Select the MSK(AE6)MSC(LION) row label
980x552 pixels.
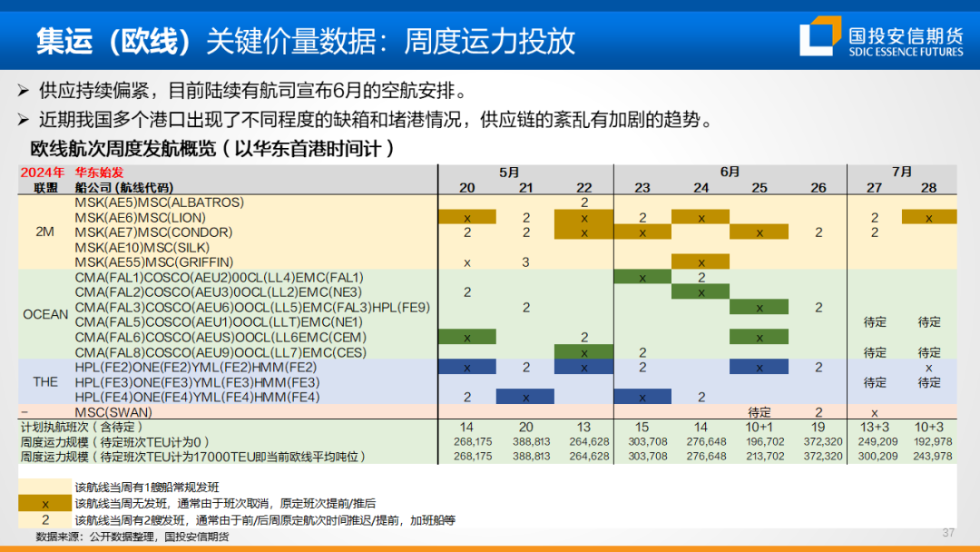click(140, 218)
